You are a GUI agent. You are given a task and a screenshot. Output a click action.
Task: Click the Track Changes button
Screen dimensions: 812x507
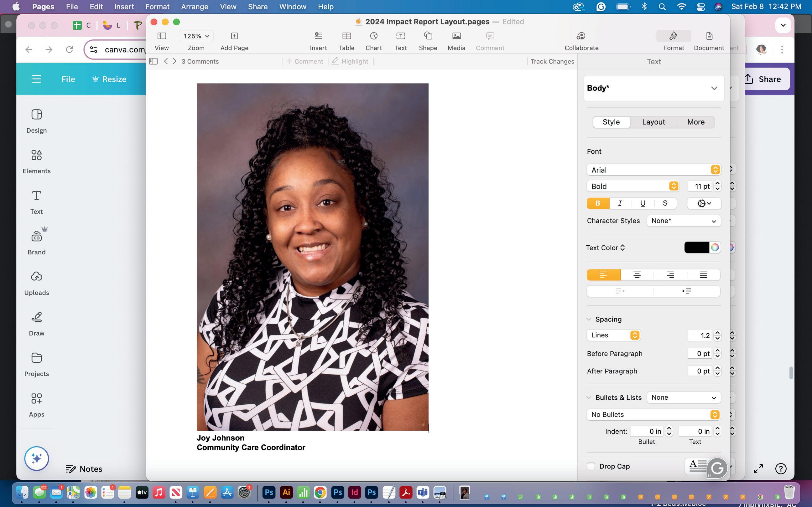pos(552,61)
